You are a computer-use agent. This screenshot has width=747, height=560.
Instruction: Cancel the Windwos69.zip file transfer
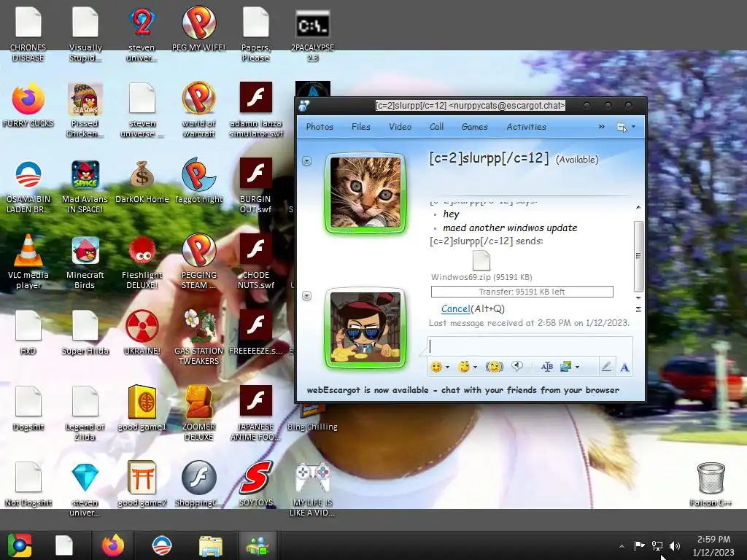455,308
